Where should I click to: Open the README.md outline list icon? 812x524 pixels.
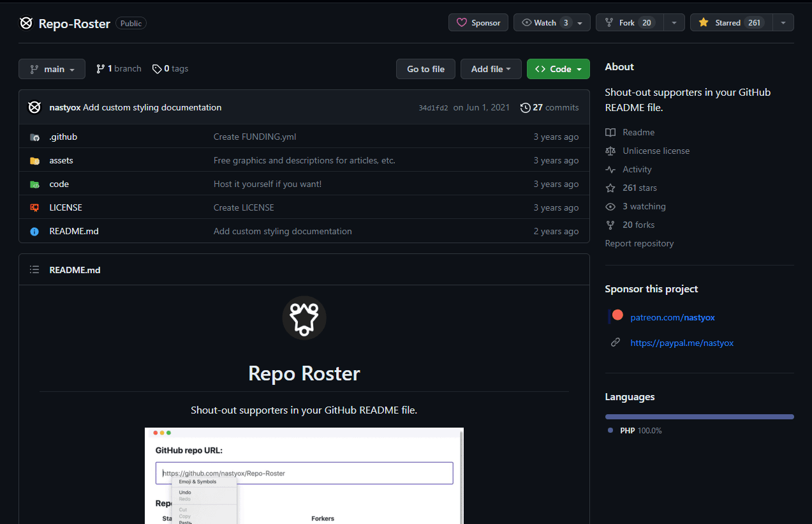click(34, 270)
